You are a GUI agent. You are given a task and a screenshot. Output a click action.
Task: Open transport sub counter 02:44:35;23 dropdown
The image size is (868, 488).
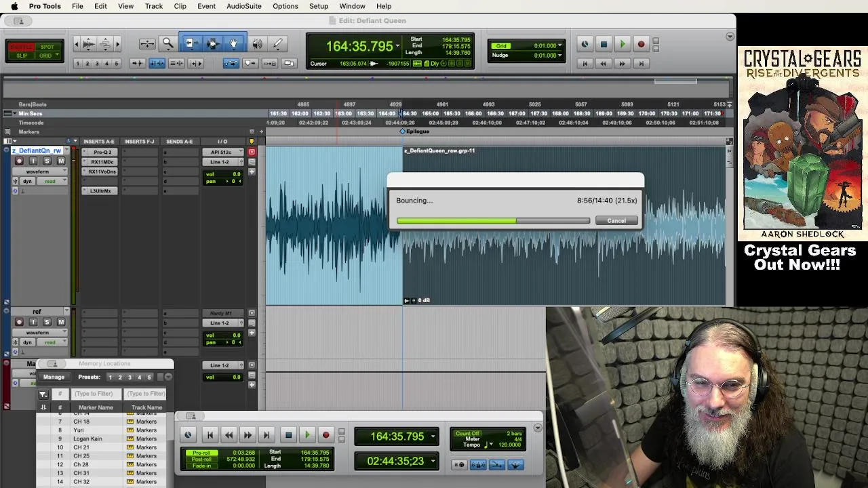tap(433, 462)
